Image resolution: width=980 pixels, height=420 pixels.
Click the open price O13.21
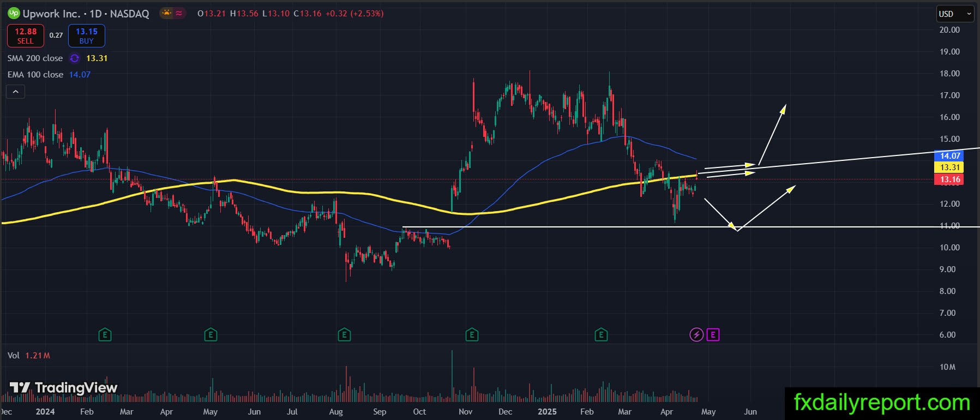pyautogui.click(x=212, y=14)
